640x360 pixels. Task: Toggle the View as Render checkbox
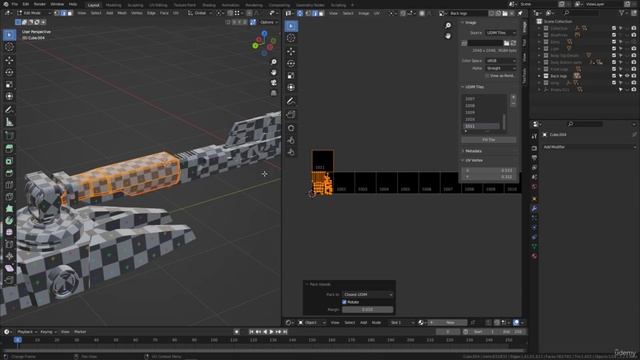click(487, 76)
